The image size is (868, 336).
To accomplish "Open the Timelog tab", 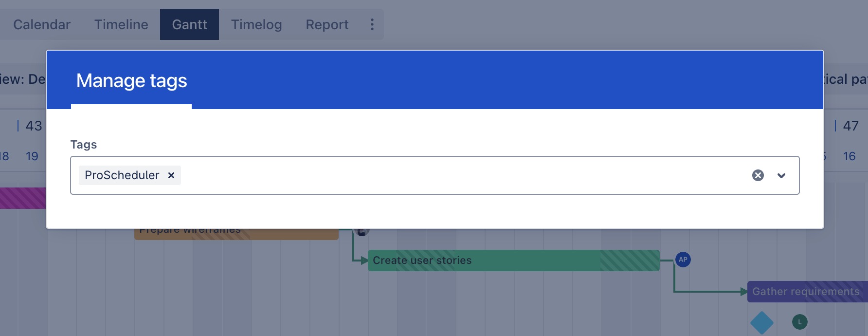I will click(256, 24).
